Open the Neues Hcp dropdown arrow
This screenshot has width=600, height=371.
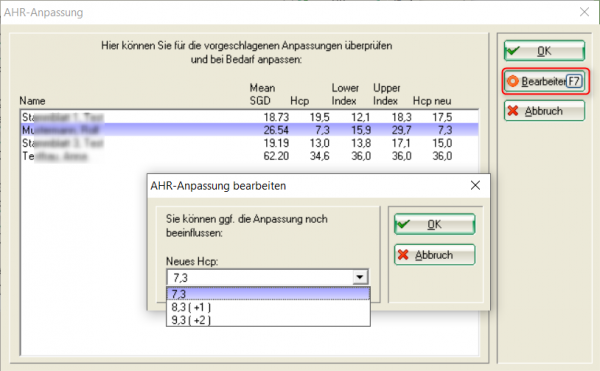point(360,277)
